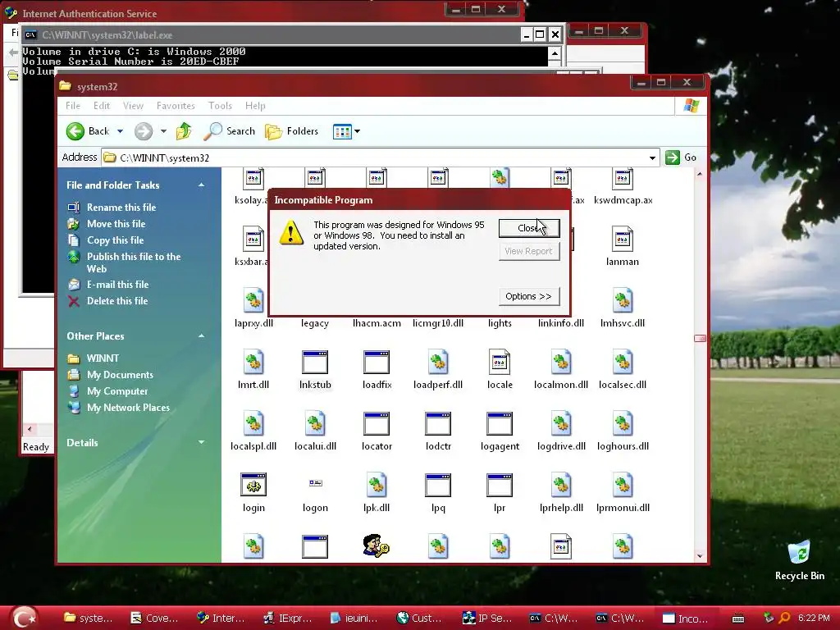Select the localspl.dll file icon
Viewport: 840px width, 630px height.
[x=253, y=424]
